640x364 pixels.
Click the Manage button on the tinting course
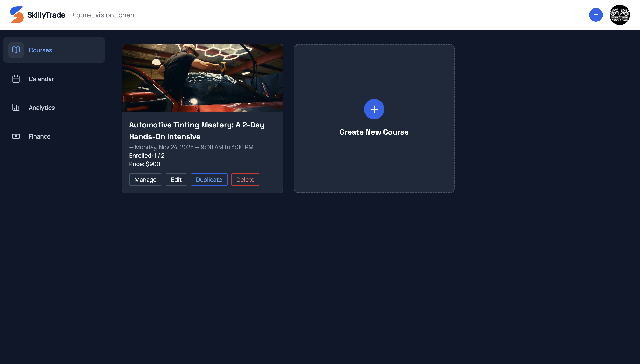[x=145, y=179]
